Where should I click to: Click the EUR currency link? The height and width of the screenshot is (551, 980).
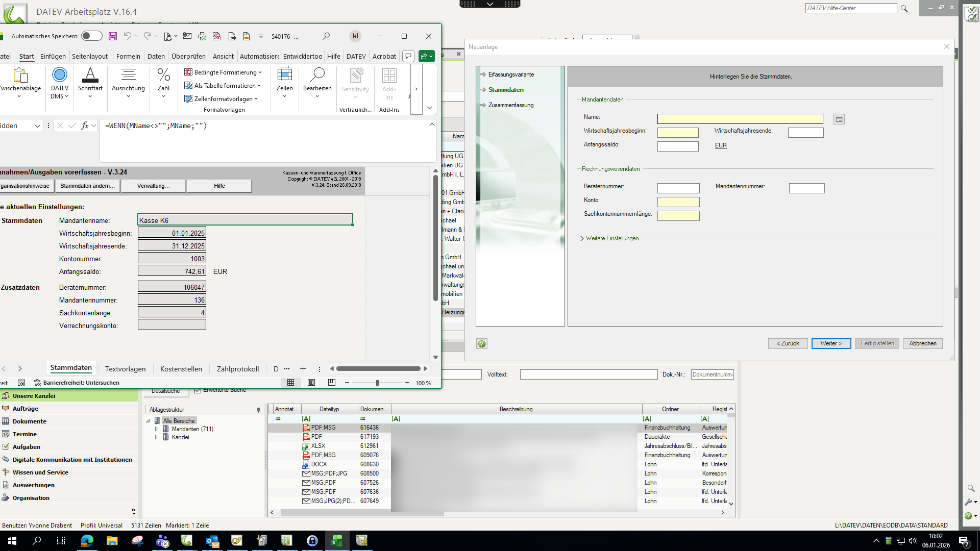click(720, 145)
